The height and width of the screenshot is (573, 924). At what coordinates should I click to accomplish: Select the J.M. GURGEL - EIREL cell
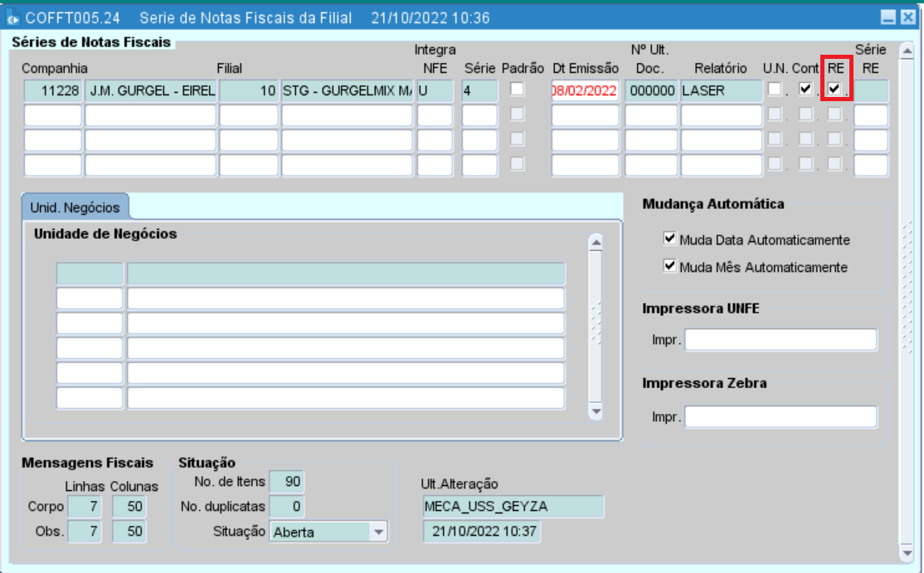(150, 90)
